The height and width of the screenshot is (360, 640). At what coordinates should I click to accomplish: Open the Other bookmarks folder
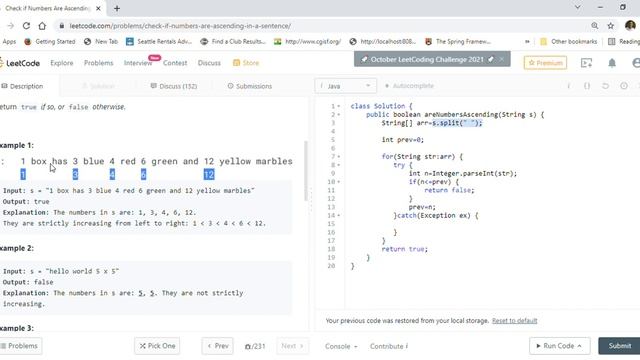click(568, 42)
